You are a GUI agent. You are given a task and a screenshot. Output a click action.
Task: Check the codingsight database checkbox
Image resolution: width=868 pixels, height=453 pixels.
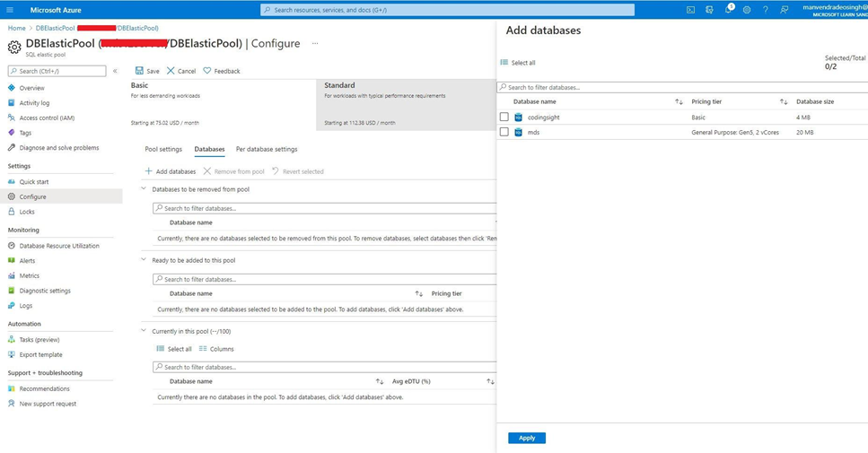[504, 117]
